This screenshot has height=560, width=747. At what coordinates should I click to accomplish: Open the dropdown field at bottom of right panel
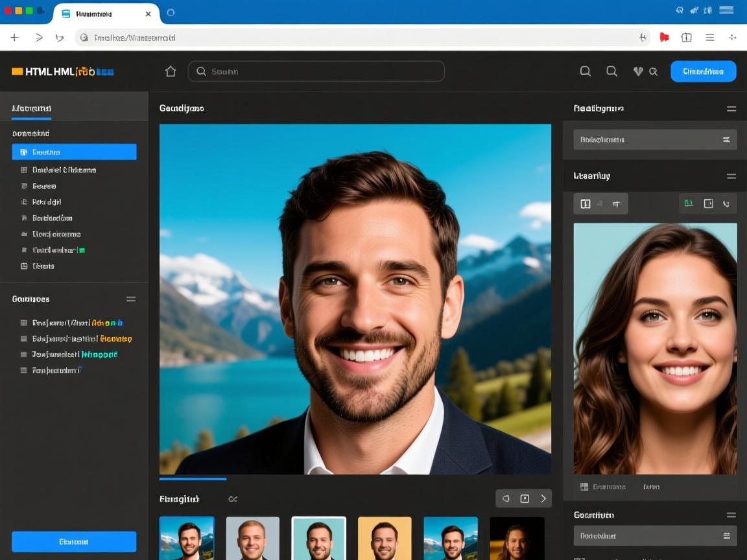[x=655, y=536]
